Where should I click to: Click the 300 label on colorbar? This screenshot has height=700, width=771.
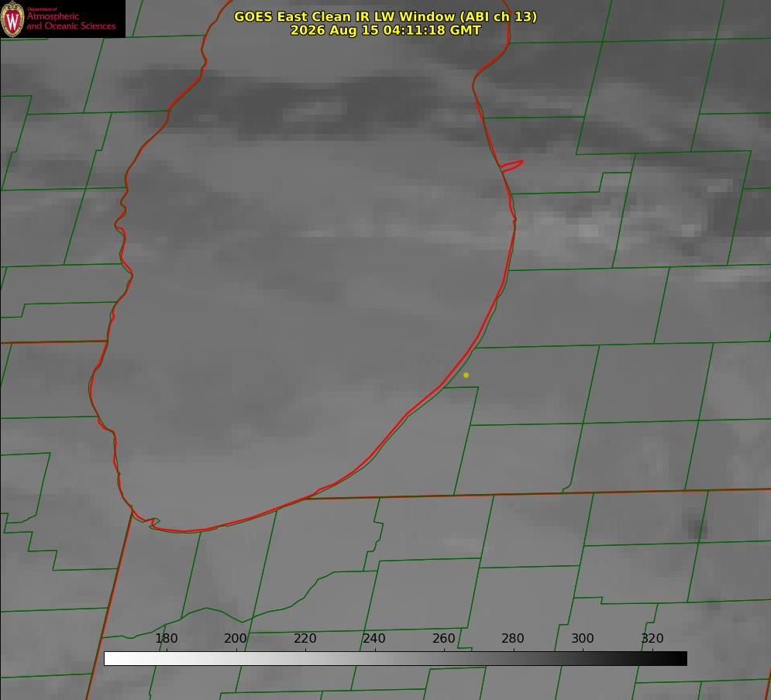[x=583, y=638]
